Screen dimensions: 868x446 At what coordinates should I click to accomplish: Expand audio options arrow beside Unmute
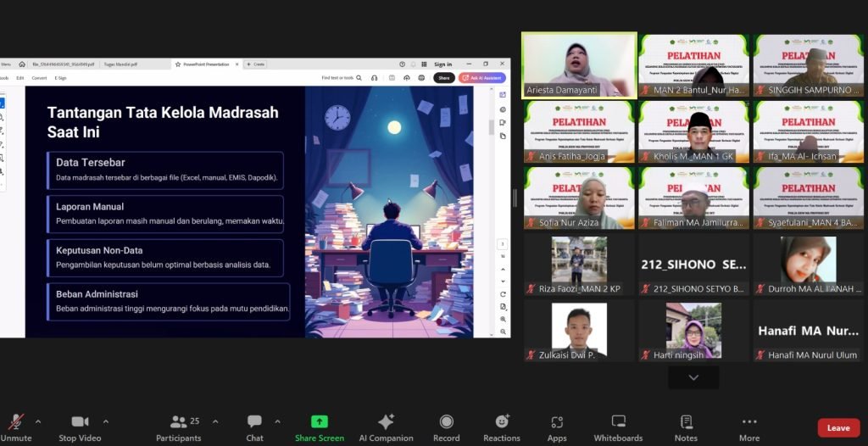[x=37, y=421]
